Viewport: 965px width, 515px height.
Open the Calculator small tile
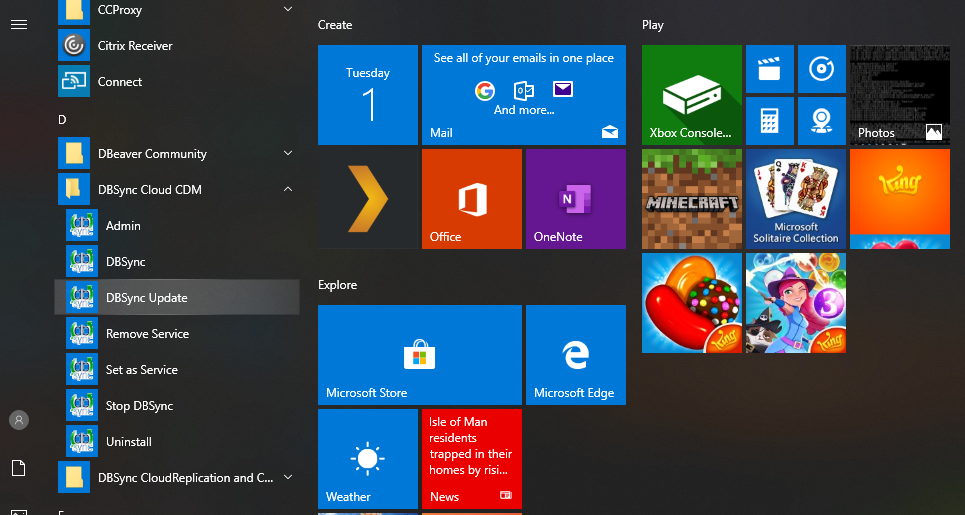[x=769, y=121]
